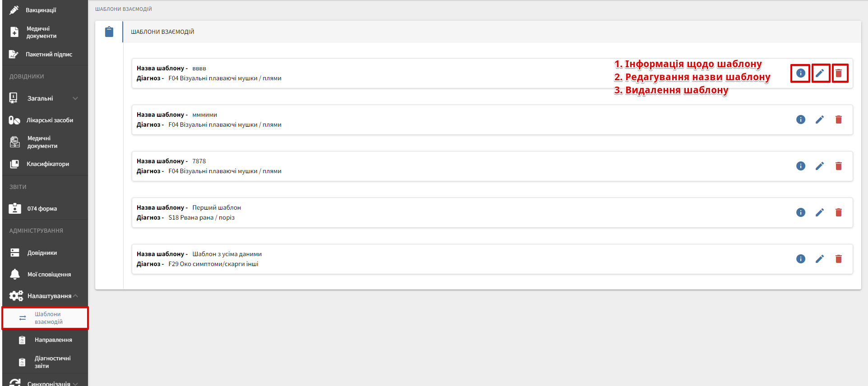The height and width of the screenshot is (386, 868).
Task: Delete template "Шаблон з усіма даними"
Action: 839,259
